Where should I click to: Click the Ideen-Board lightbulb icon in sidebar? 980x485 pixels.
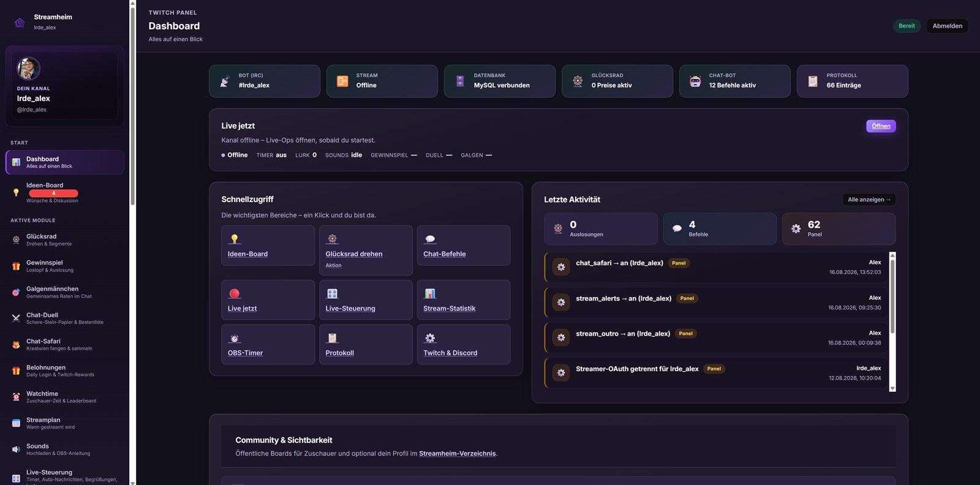16,192
